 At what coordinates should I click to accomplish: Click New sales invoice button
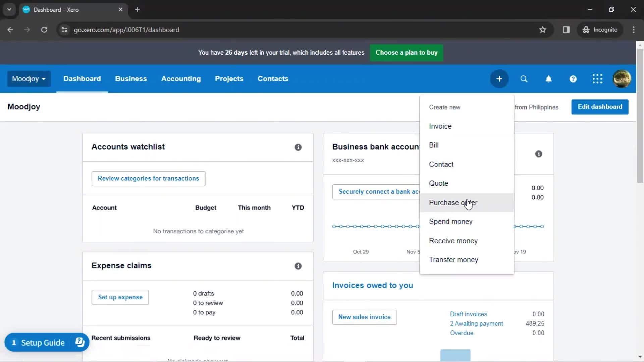coord(364,317)
